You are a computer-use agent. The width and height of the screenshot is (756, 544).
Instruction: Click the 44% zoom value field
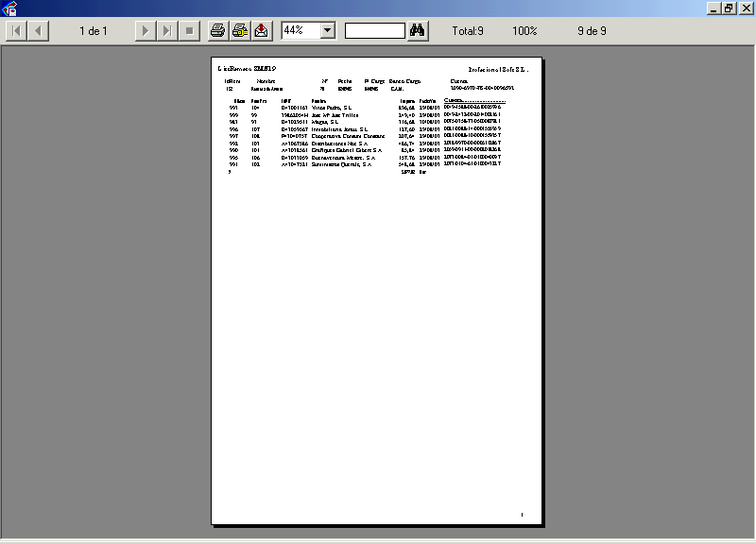301,31
